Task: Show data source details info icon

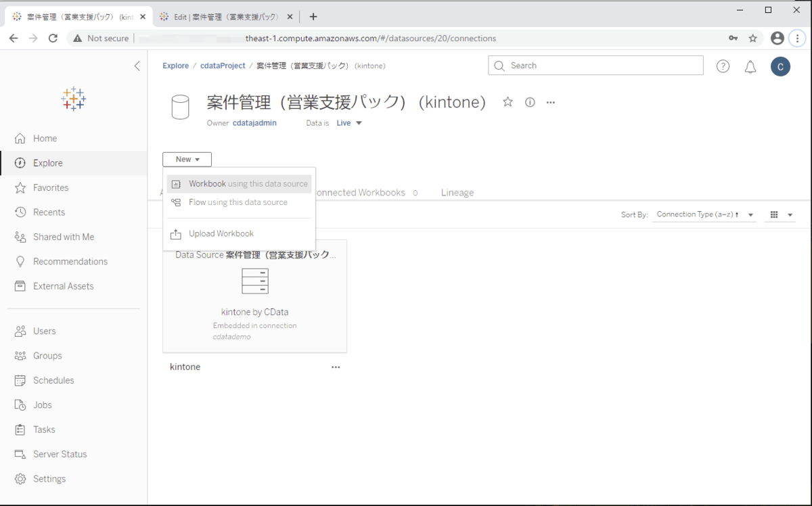Action: coord(530,102)
